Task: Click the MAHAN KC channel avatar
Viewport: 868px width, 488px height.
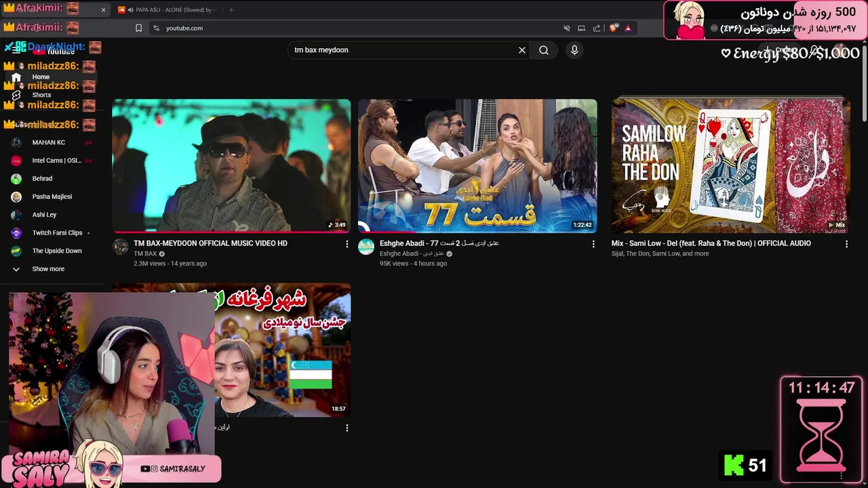Action: click(x=16, y=142)
